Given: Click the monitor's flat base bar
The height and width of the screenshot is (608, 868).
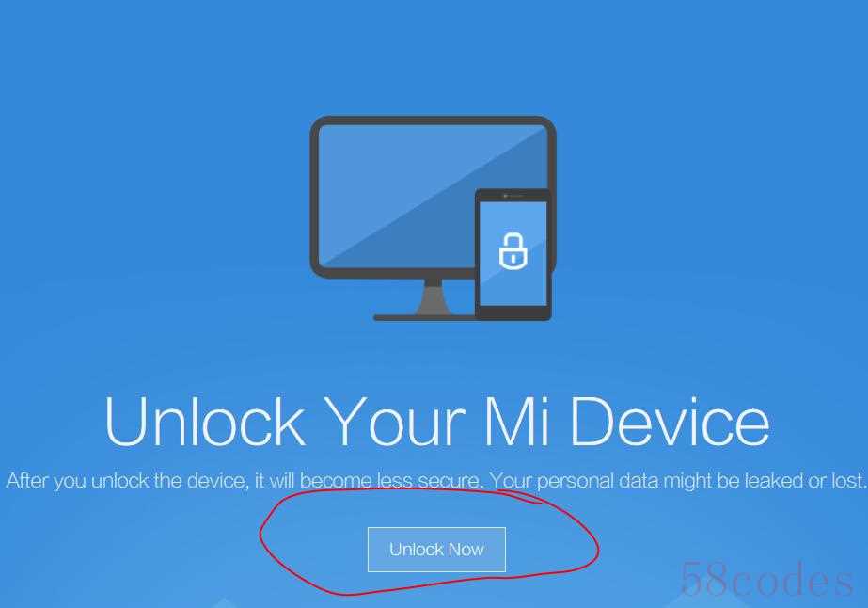Looking at the screenshot, I should 423,317.
